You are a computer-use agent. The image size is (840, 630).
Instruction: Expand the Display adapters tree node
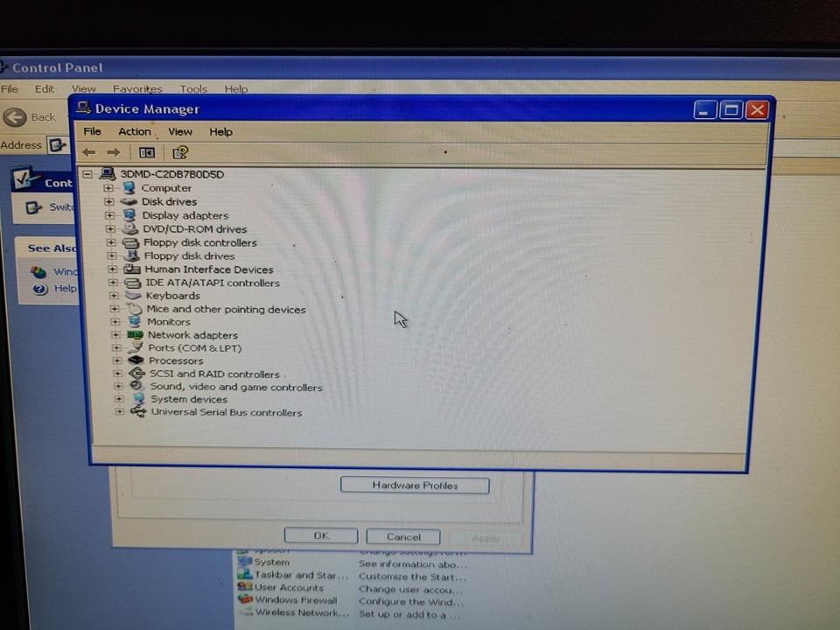(109, 215)
